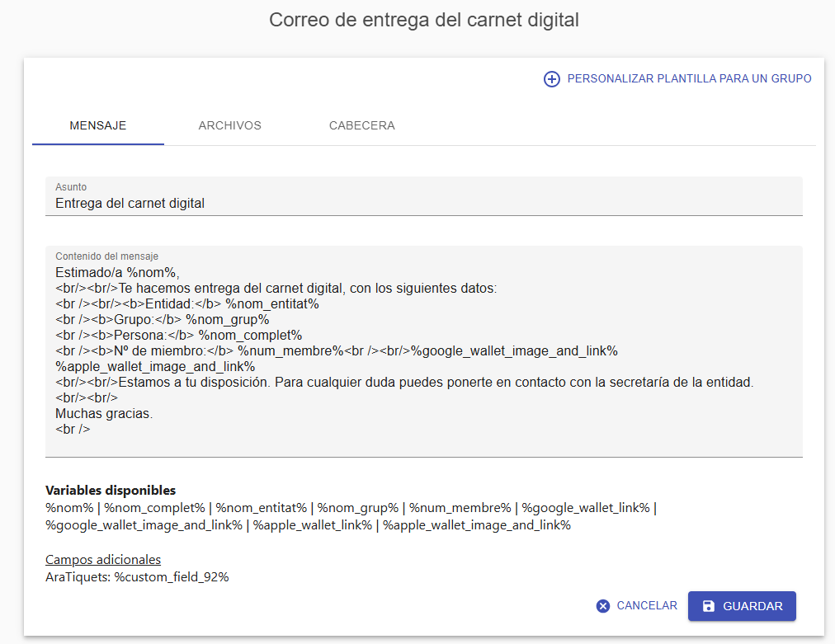Click the %google_wallet_link% variable in the list
This screenshot has width=835, height=644.
pyautogui.click(x=586, y=508)
